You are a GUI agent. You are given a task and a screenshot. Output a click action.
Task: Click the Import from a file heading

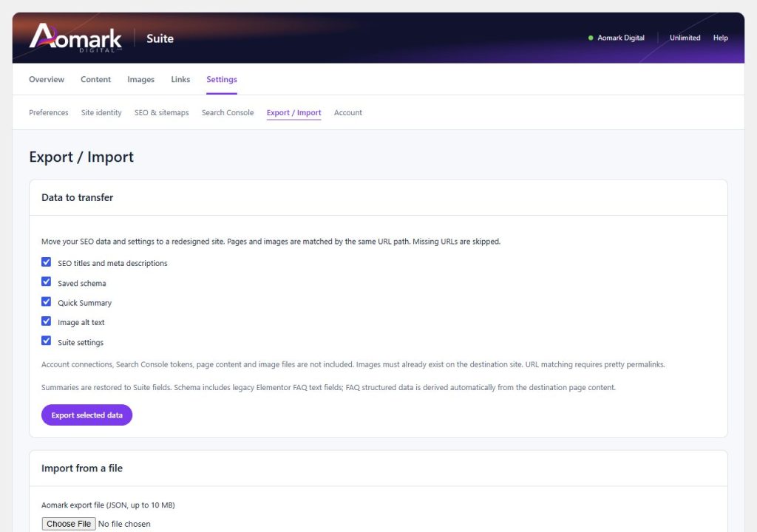(82, 468)
